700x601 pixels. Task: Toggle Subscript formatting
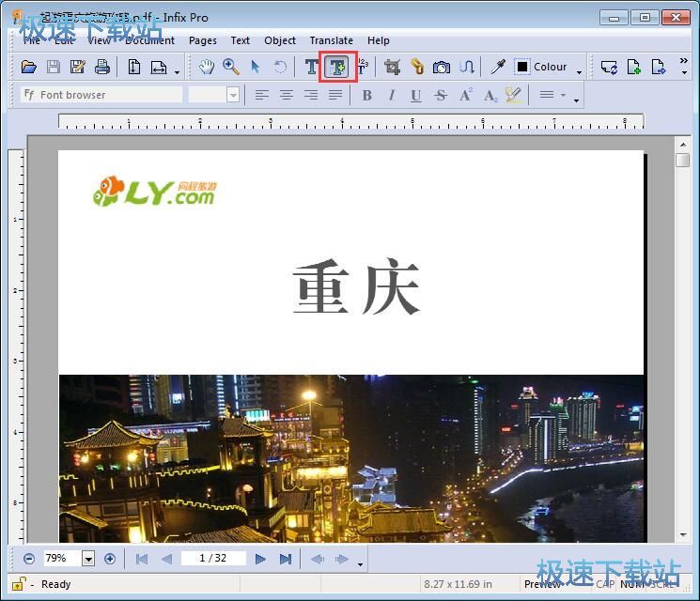[x=490, y=96]
